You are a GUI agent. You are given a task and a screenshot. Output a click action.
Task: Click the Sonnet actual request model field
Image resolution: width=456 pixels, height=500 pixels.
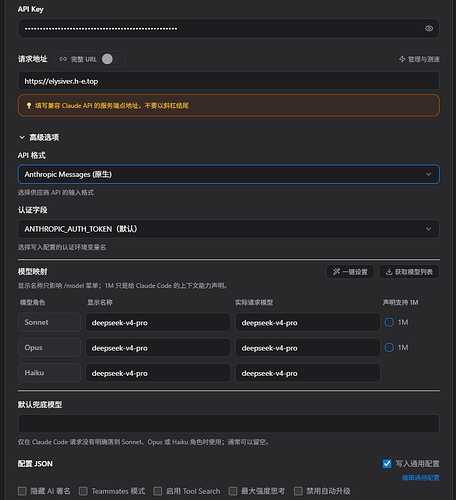click(308, 322)
